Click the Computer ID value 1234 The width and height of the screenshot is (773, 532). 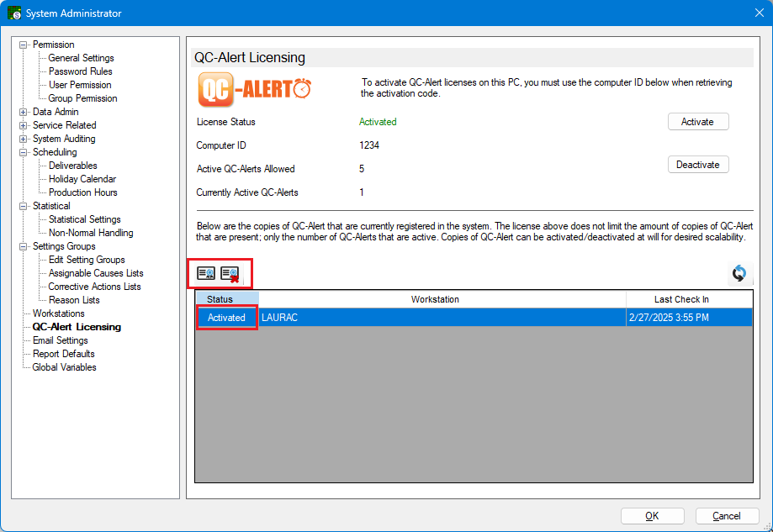pyautogui.click(x=369, y=145)
